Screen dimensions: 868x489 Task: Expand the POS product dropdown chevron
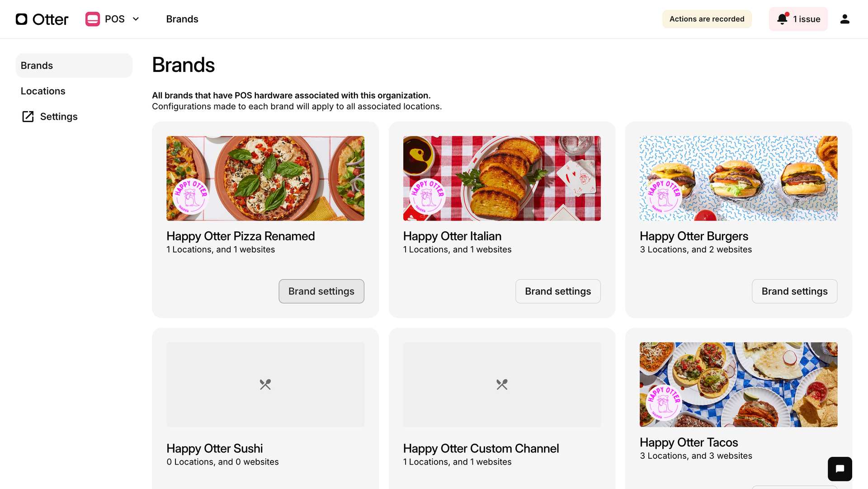136,19
